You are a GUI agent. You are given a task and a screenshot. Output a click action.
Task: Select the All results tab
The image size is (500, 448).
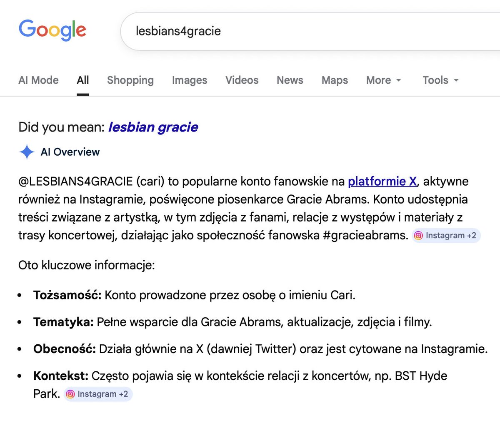[x=83, y=80]
